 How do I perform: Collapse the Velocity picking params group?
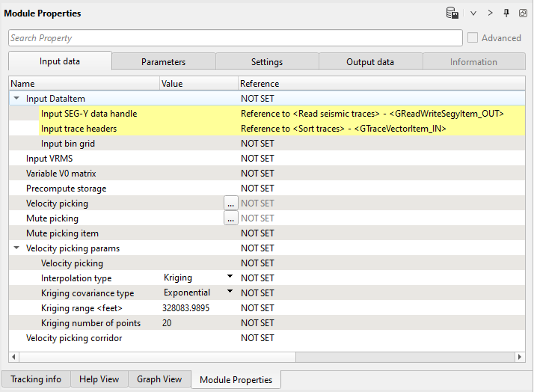point(16,248)
